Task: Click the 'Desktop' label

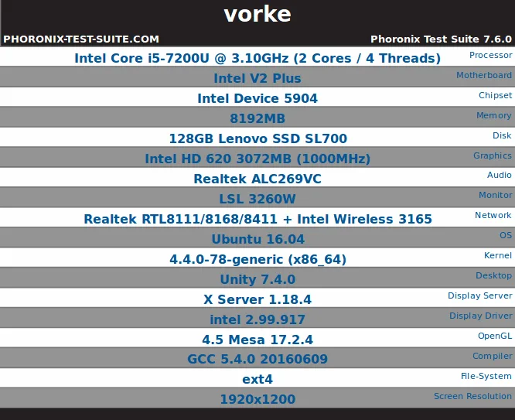Action: [493, 275]
